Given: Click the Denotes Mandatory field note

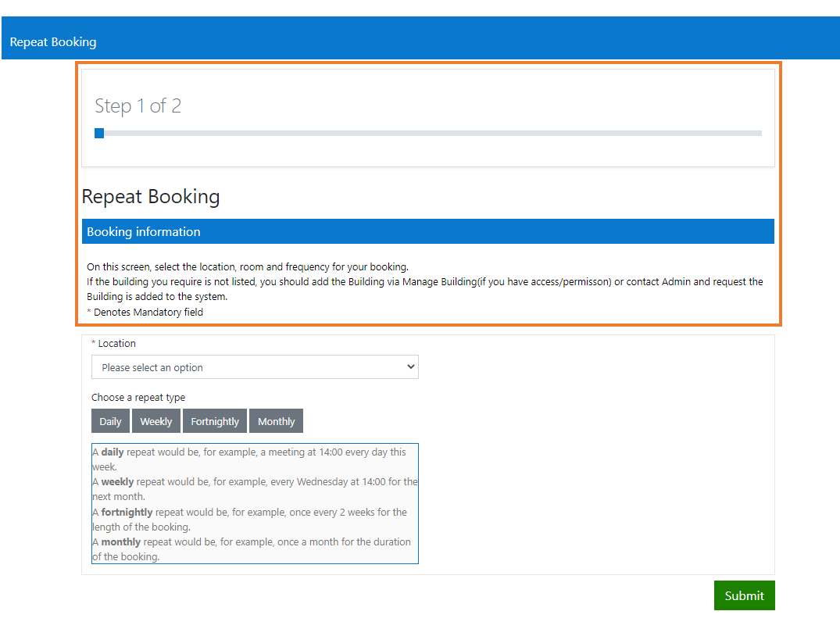Looking at the screenshot, I should pyautogui.click(x=145, y=312).
